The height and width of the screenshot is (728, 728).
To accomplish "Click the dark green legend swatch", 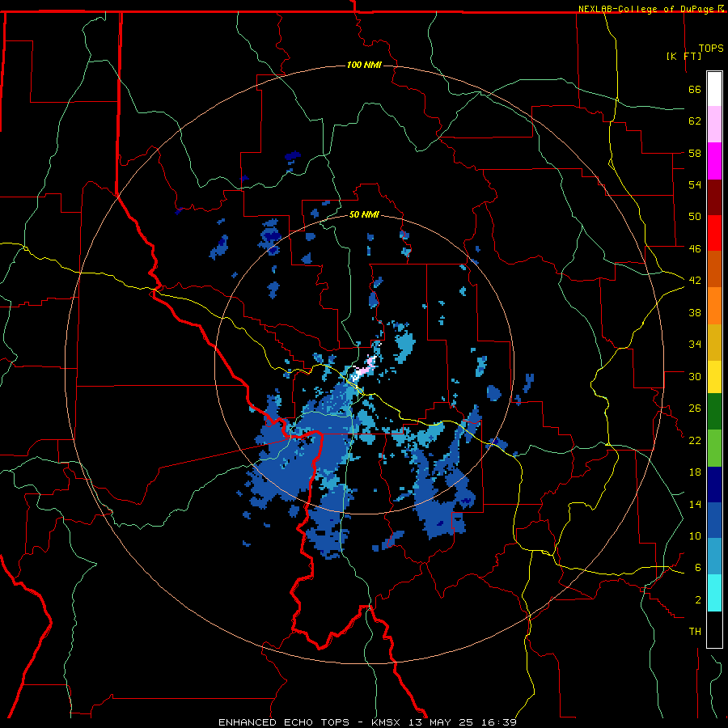I will click(714, 412).
